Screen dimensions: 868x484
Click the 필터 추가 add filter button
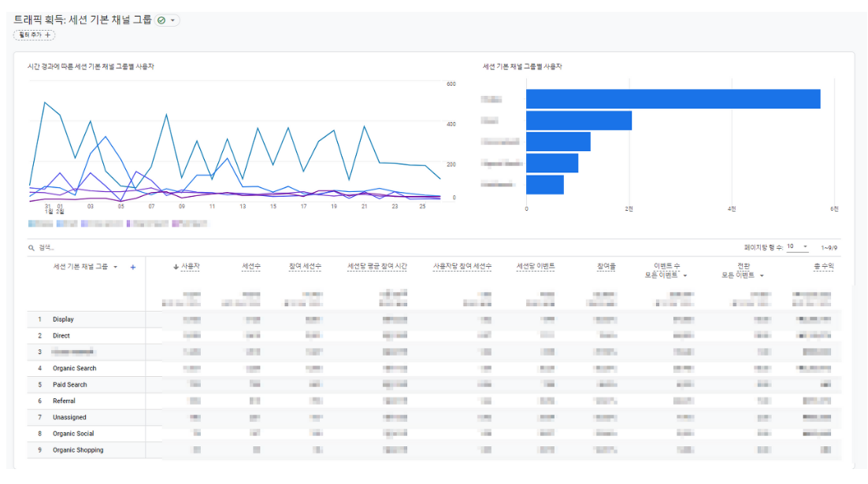pos(35,35)
